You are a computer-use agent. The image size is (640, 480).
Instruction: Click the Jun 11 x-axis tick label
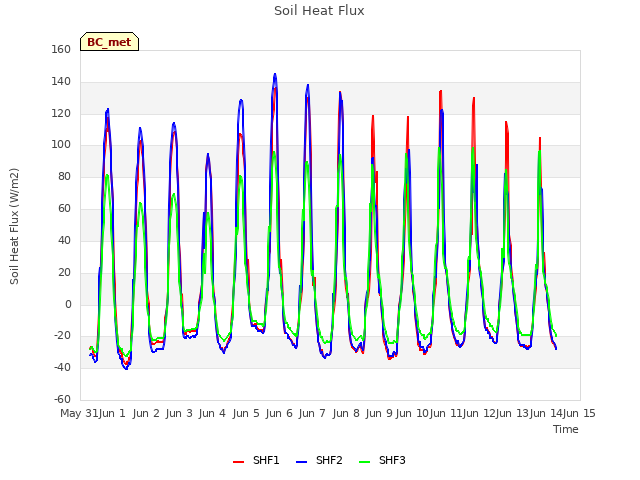point(446,413)
